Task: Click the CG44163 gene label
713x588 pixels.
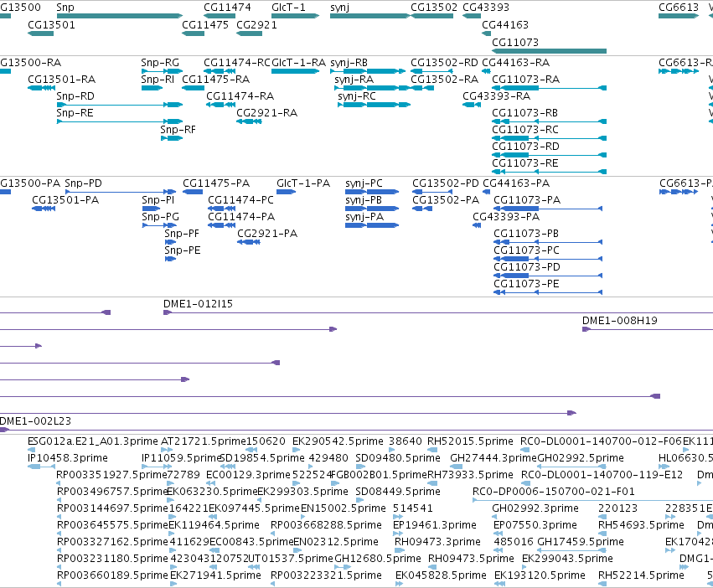Action: (x=505, y=24)
